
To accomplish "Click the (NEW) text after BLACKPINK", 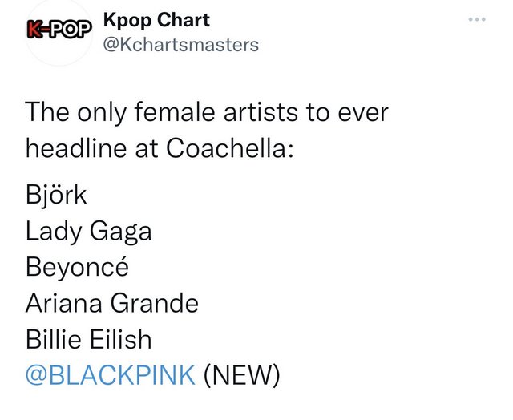I will click(x=242, y=375).
